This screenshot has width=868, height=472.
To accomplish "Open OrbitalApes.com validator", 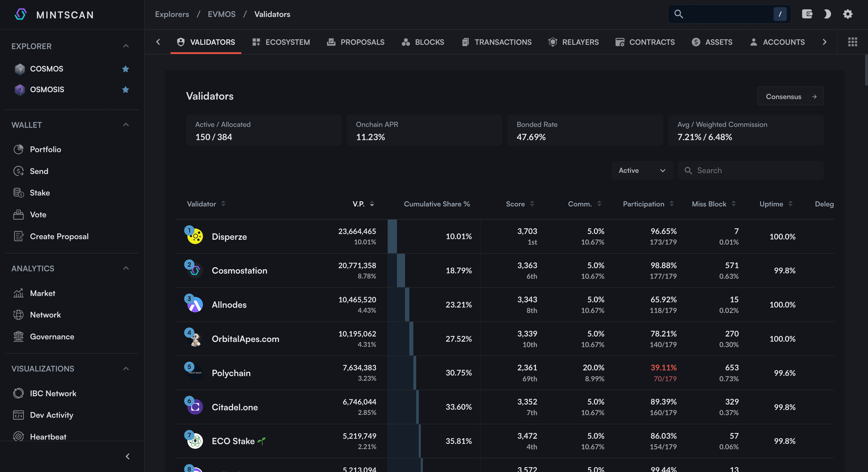I will [x=245, y=339].
